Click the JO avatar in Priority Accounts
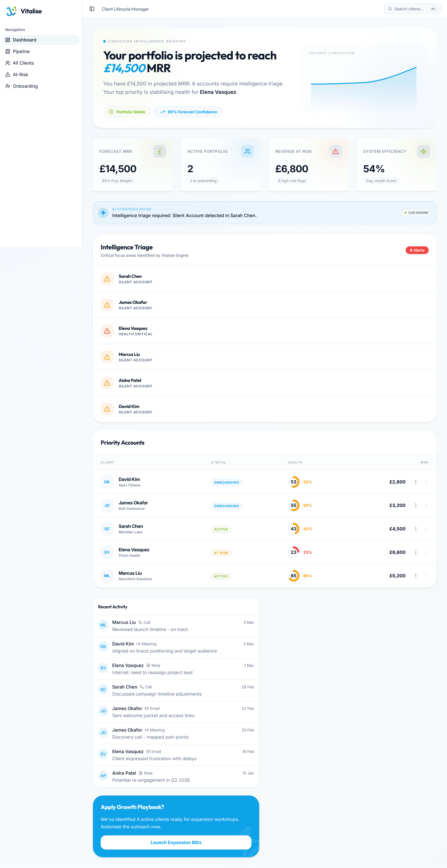The height and width of the screenshot is (868, 447). click(x=107, y=506)
